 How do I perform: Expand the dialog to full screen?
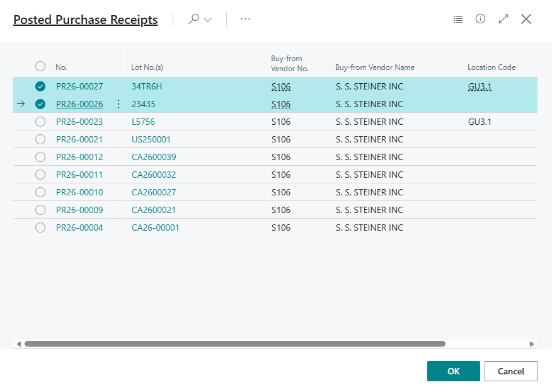pos(503,19)
